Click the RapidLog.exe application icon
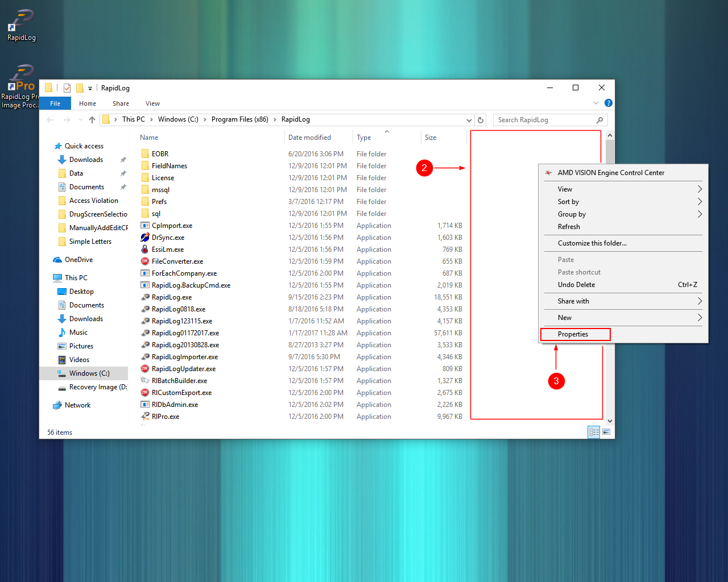 [145, 297]
